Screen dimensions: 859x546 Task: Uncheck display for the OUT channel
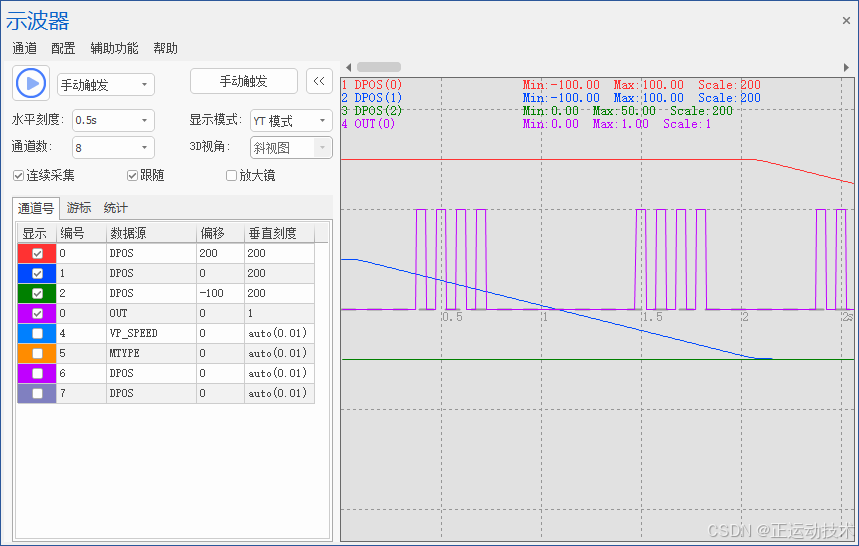pyautogui.click(x=37, y=313)
